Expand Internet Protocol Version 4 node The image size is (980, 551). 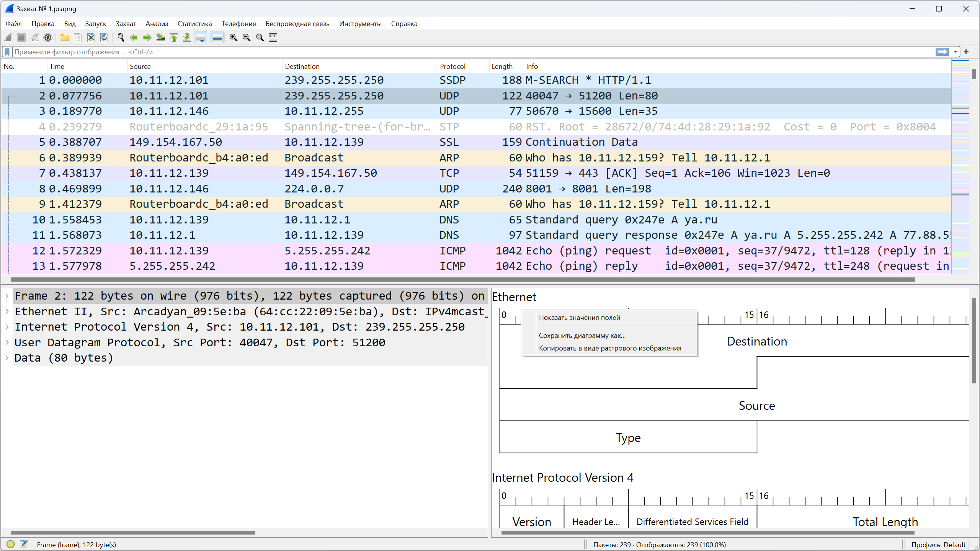(x=7, y=327)
